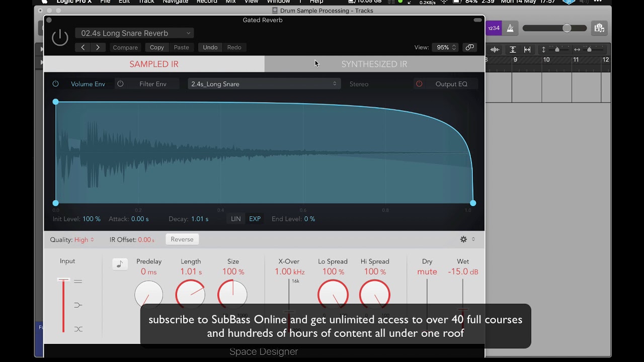Select the envelope end node at bottom right

coord(473,203)
